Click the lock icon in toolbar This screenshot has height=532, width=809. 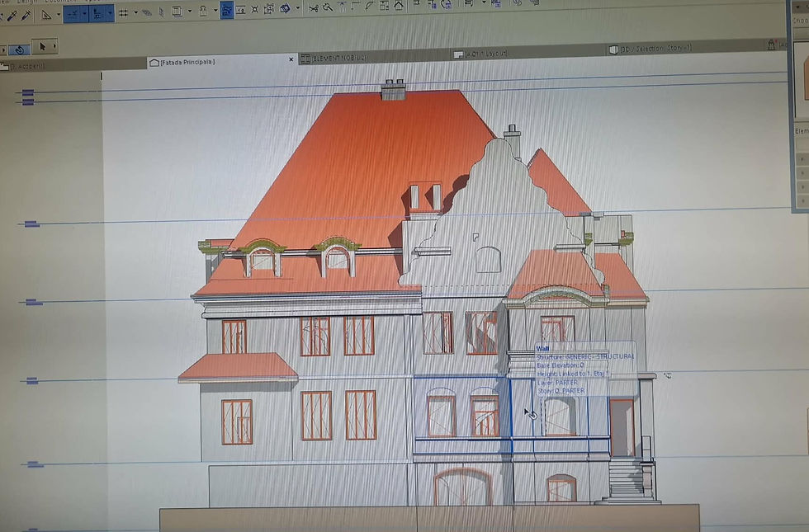203,12
